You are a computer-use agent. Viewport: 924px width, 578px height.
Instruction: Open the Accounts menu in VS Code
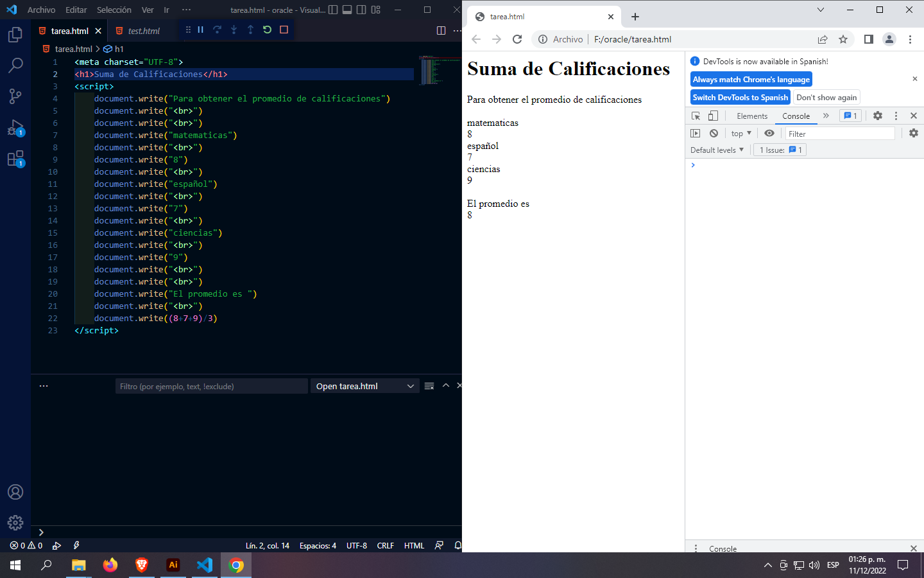(x=15, y=492)
